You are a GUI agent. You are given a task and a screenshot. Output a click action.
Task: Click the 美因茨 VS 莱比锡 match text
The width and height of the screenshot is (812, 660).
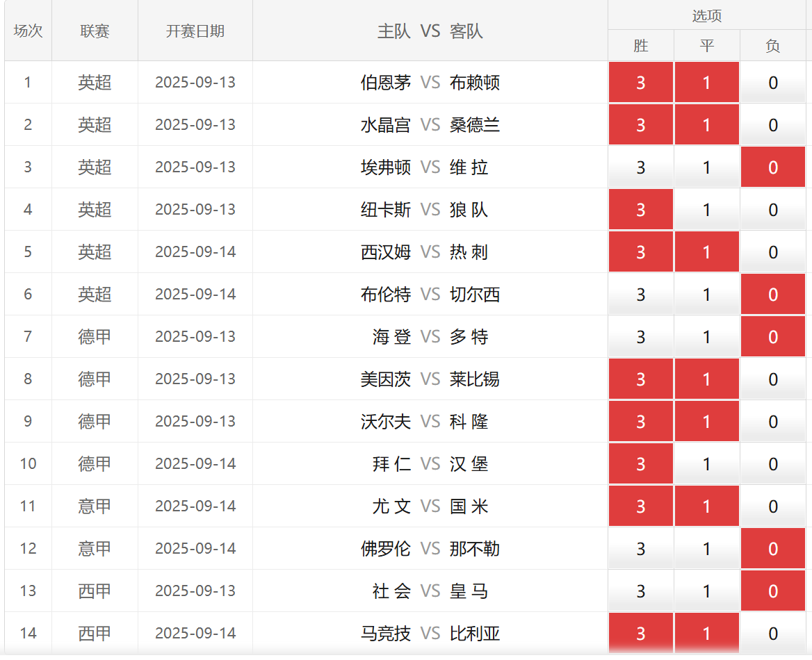(430, 379)
